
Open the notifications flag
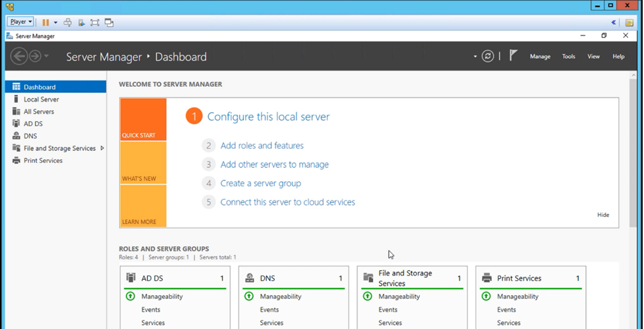[x=513, y=56]
